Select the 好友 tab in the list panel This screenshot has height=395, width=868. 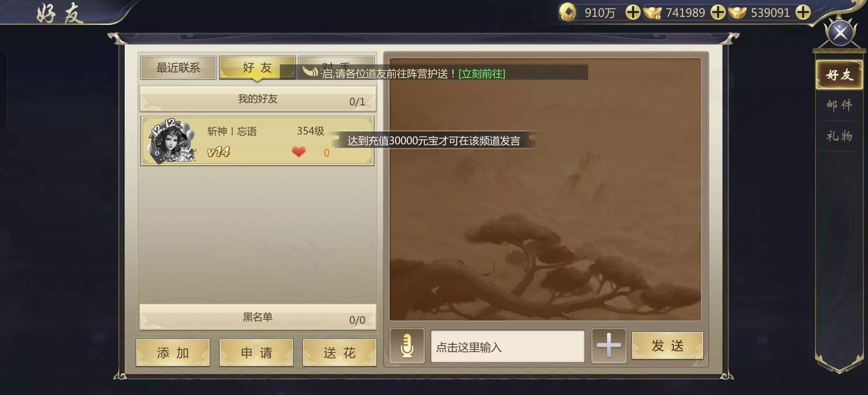[x=257, y=67]
